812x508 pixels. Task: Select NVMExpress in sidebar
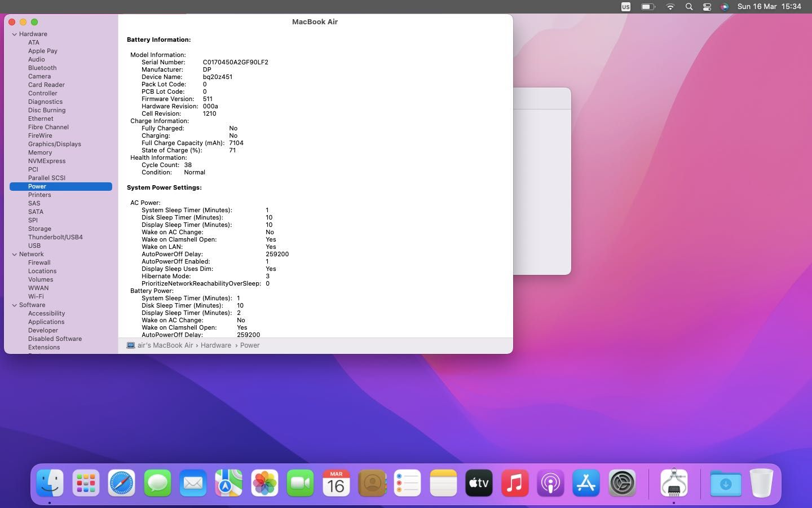47,161
